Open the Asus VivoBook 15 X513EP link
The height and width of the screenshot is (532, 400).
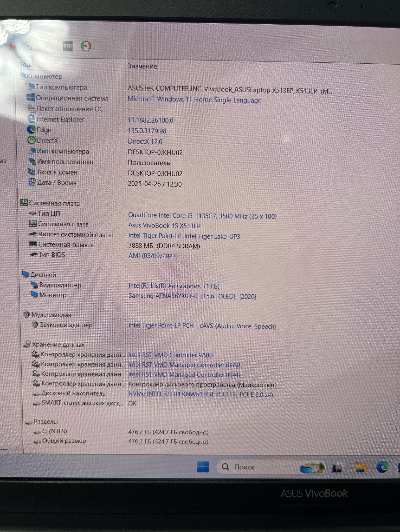point(164,225)
